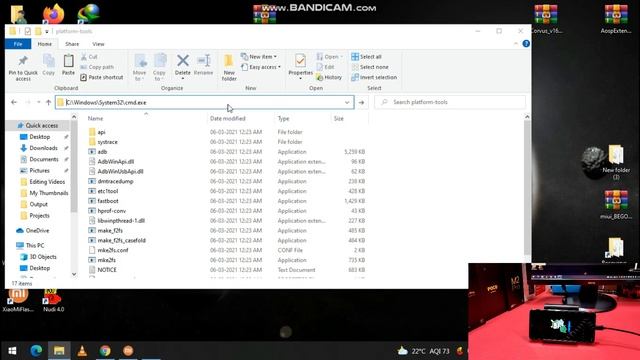Click Select none
The width and height of the screenshot is (640, 360).
click(370, 67)
